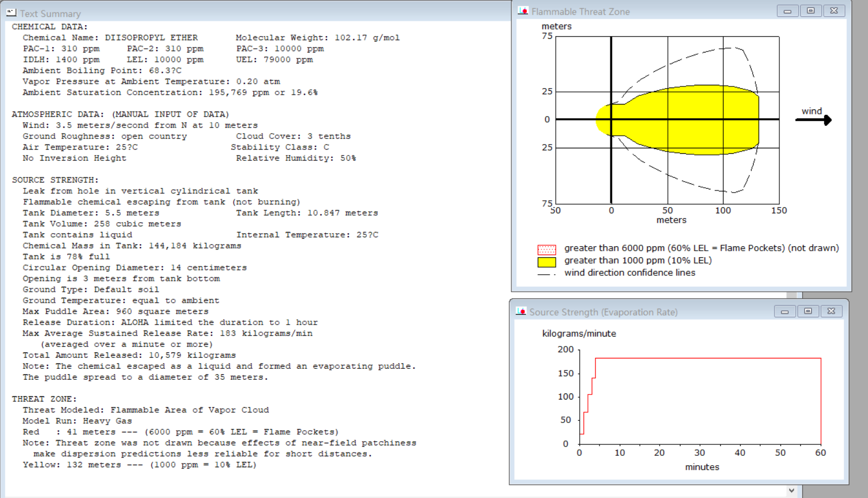This screenshot has height=498, width=868.
Task: Close the Source Strength window
Action: (831, 311)
